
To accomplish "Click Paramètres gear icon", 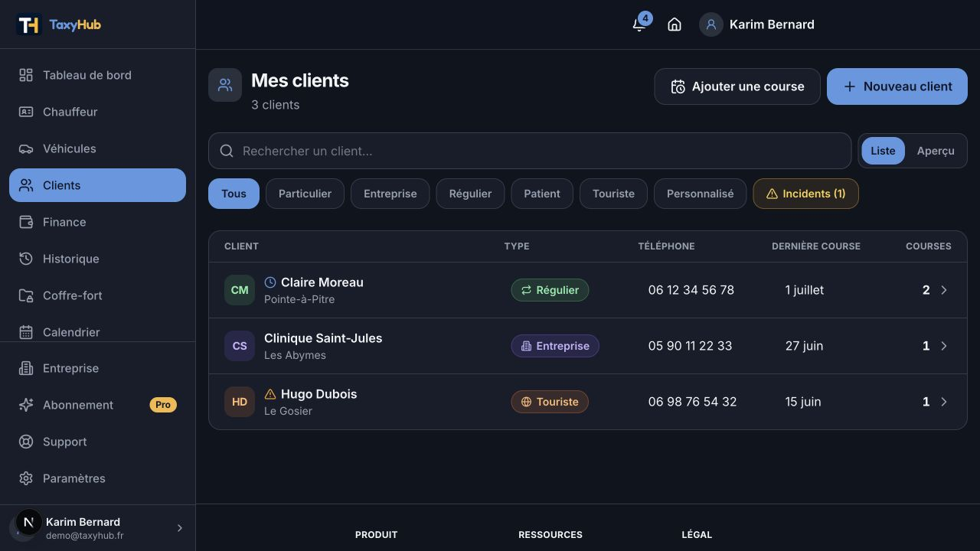I will point(26,478).
